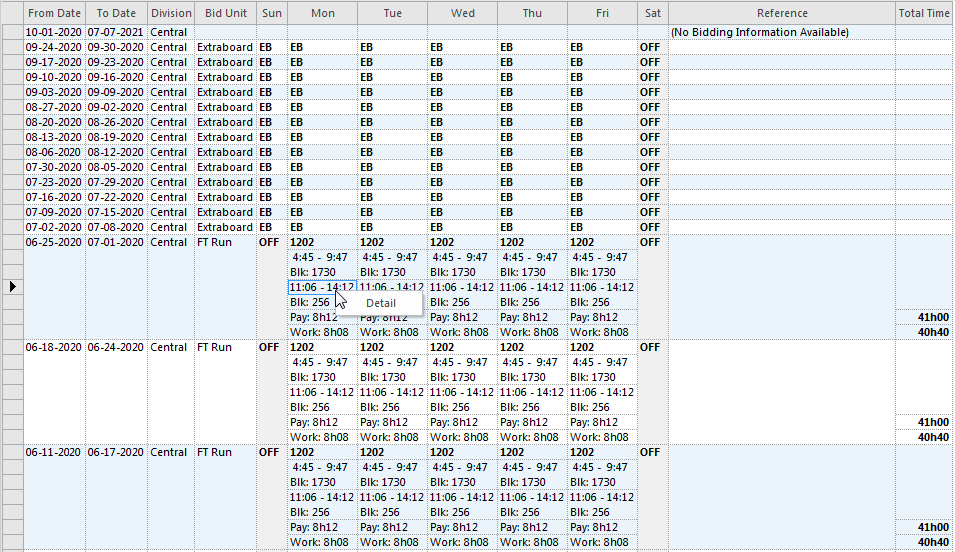Click the To Date column header

(x=116, y=13)
